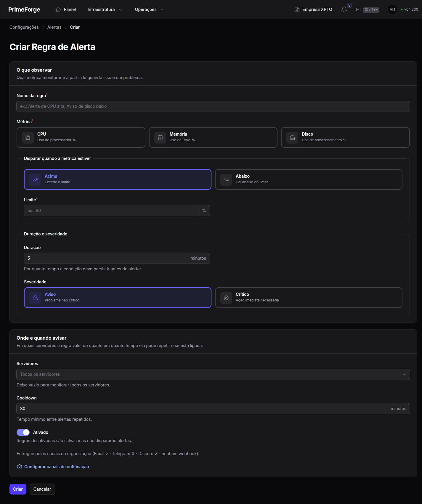Click the Empresa XPTO organization name

pyautogui.click(x=317, y=9)
